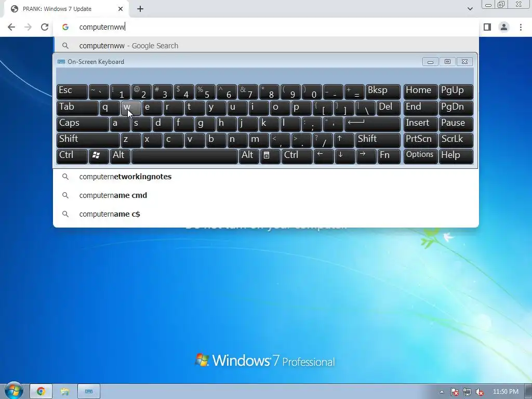The height and width of the screenshot is (399, 532).
Task: Open the muted volume icon in system tray
Action: click(x=479, y=392)
